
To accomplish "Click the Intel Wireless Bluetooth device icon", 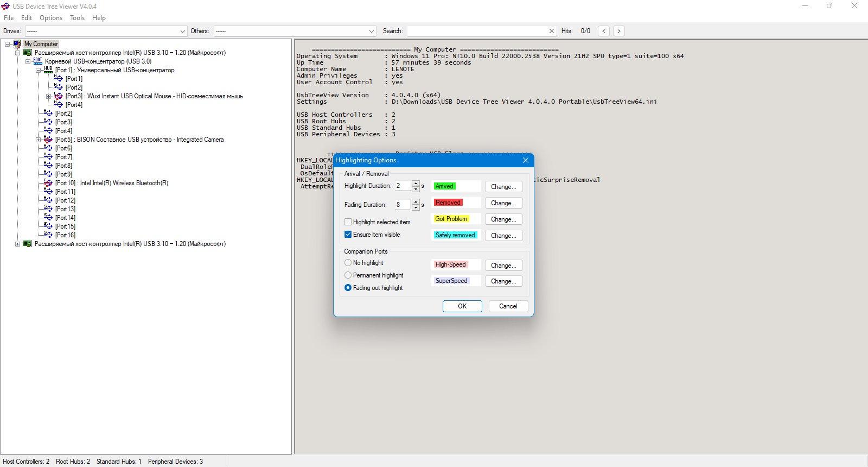I will (48, 183).
